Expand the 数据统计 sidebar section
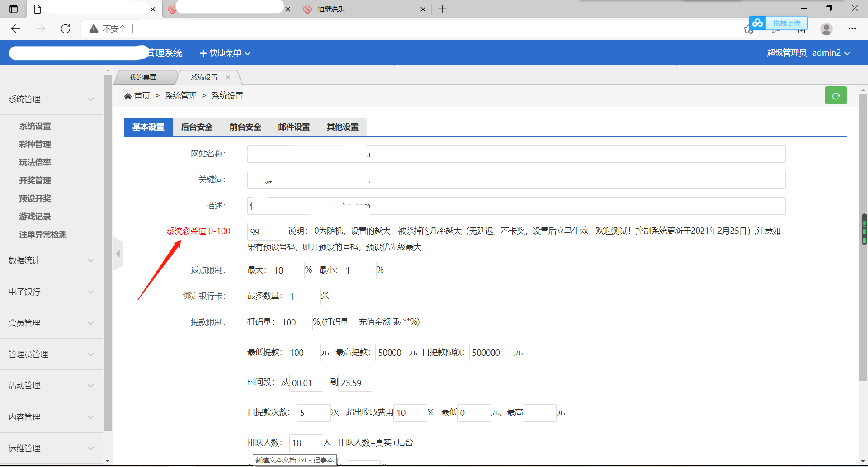Screen dimensions: 868x467 click(x=51, y=260)
